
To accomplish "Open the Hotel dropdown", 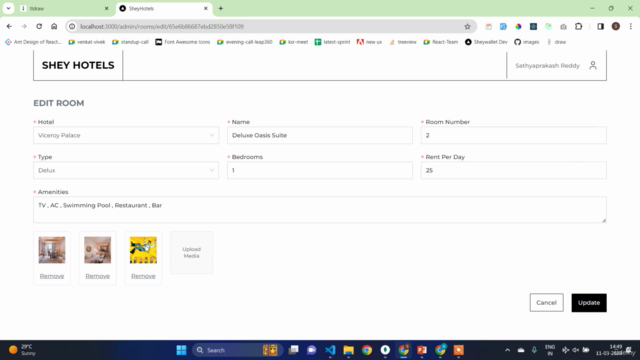I will [126, 135].
